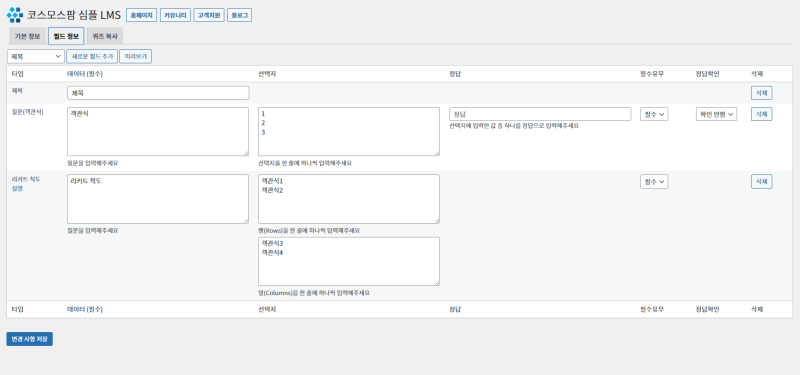Viewport: 800px width, 375px height.
Task: Click the 질문(객관식) type label
Action: tap(27, 112)
